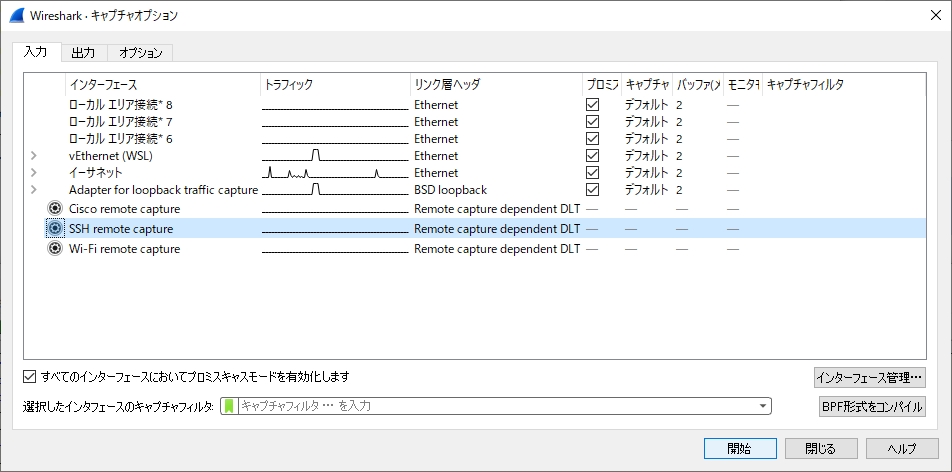Toggle promiscuous checkbox for vEthernet (WSL)
The height and width of the screenshot is (472, 952).
point(592,156)
